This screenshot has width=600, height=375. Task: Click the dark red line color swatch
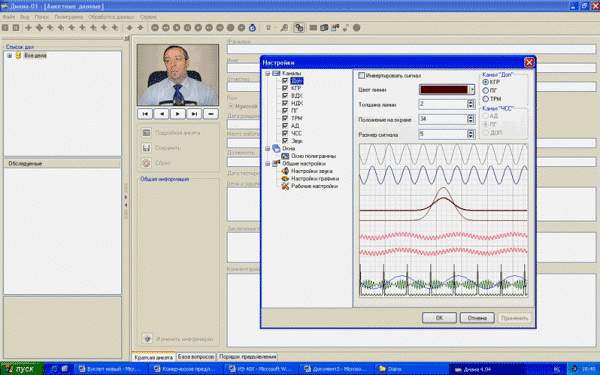(x=444, y=90)
